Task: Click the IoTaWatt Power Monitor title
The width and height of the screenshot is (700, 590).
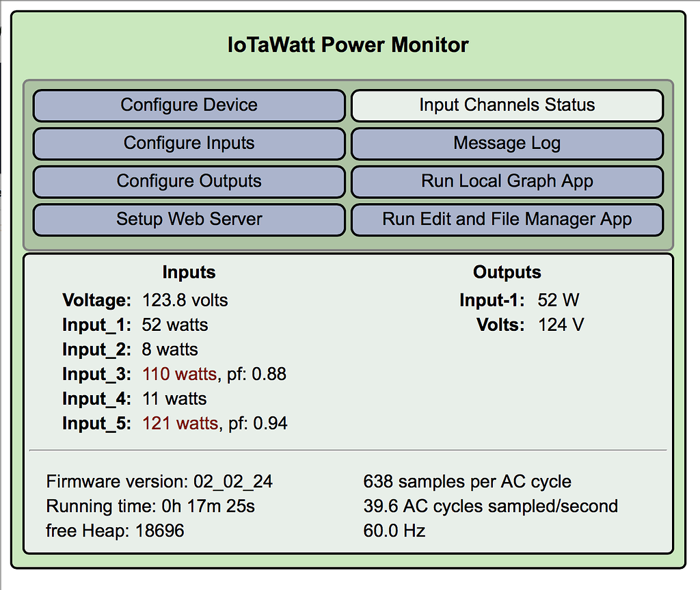Action: click(349, 44)
